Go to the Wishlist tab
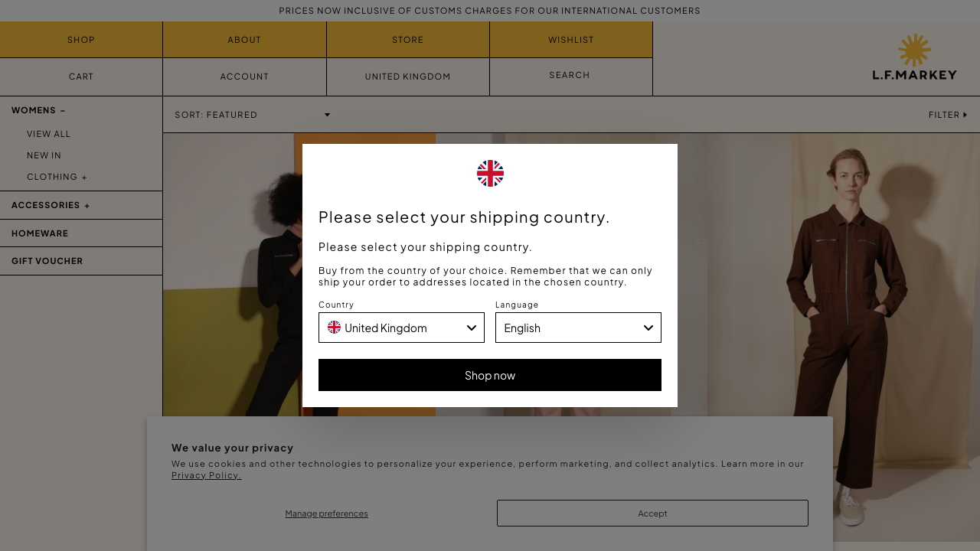980x551 pixels. click(x=571, y=40)
